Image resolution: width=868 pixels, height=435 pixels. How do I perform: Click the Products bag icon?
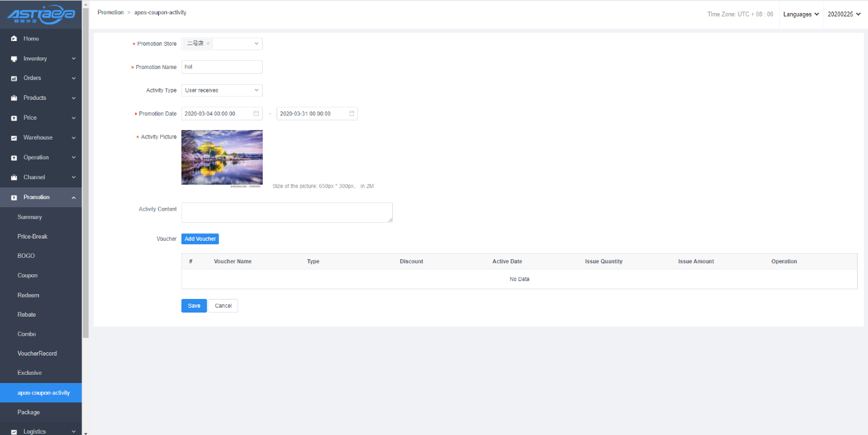coord(14,98)
